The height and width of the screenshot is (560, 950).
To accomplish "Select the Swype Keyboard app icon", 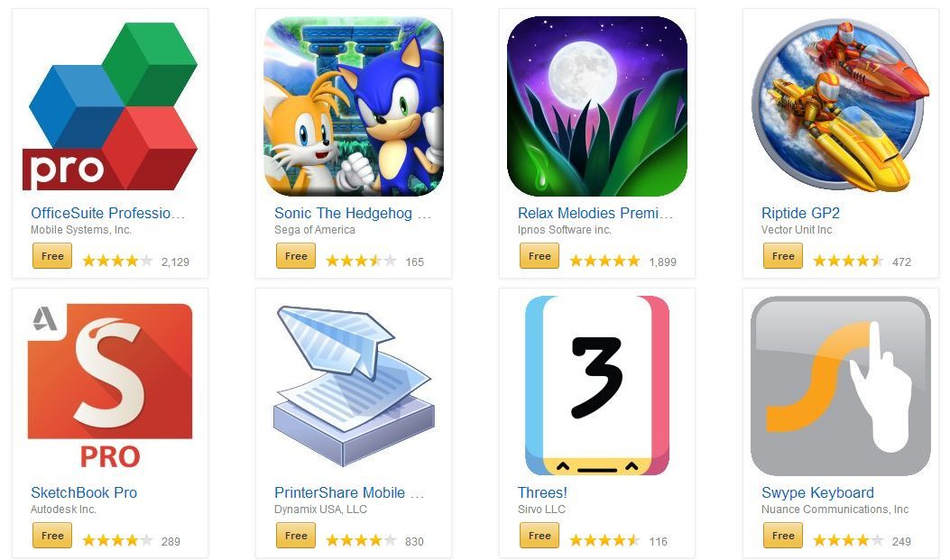I will (840, 386).
